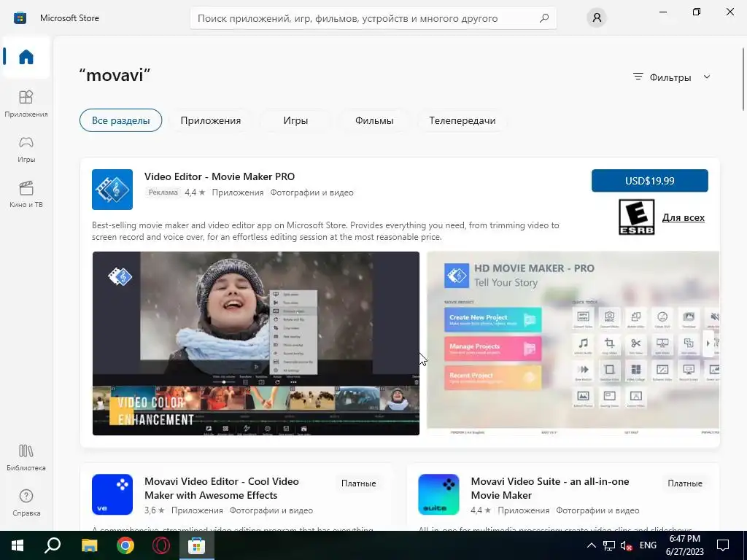This screenshot has width=747, height=560.
Task: Click 4,4 star rating of Movie Maker PRO
Action: coord(195,192)
